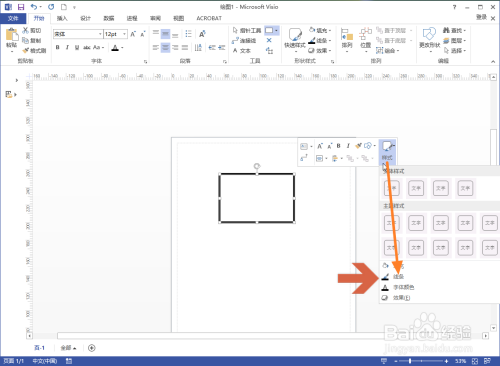Click the zoom slider handle in the status bar

coord(410,361)
